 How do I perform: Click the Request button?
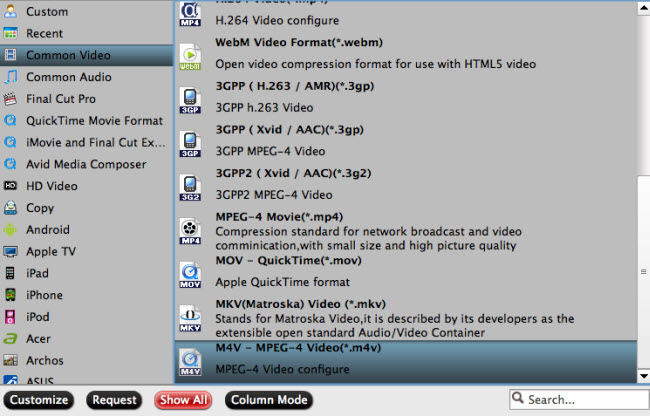pos(114,400)
